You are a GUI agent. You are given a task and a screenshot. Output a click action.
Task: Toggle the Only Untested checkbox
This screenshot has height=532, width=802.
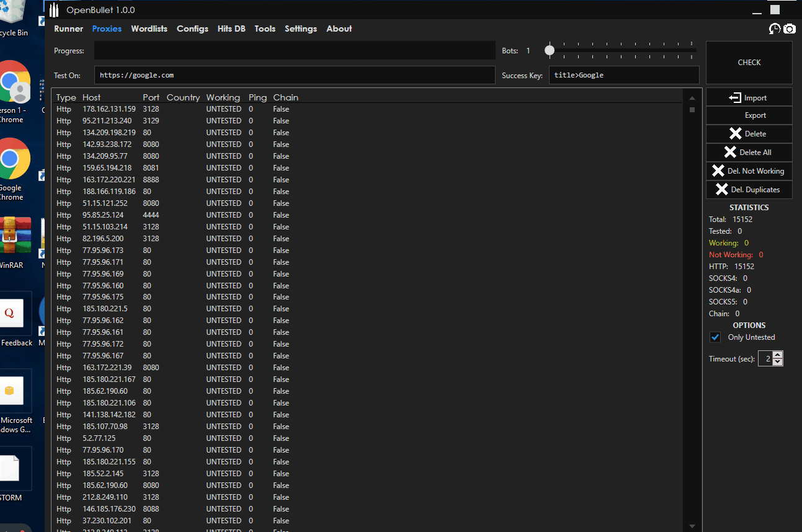pos(715,337)
